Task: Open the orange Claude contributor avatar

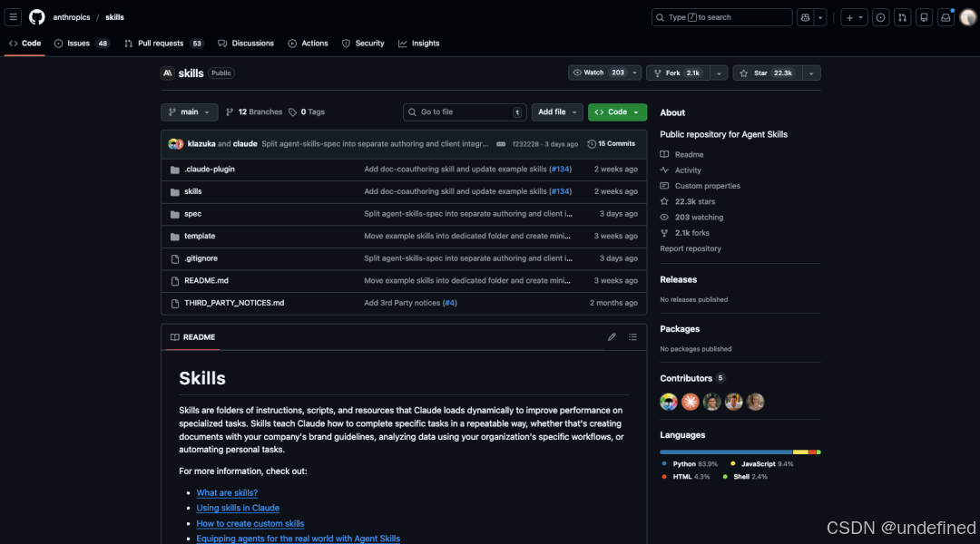Action: (690, 402)
